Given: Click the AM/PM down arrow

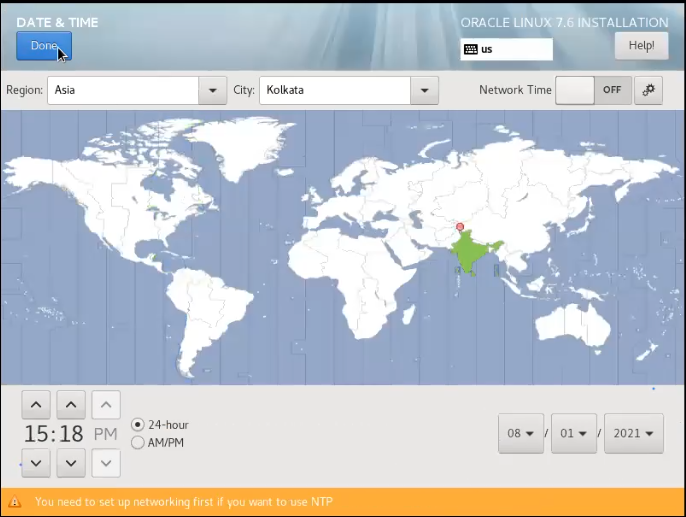Looking at the screenshot, I should pyautogui.click(x=106, y=463).
